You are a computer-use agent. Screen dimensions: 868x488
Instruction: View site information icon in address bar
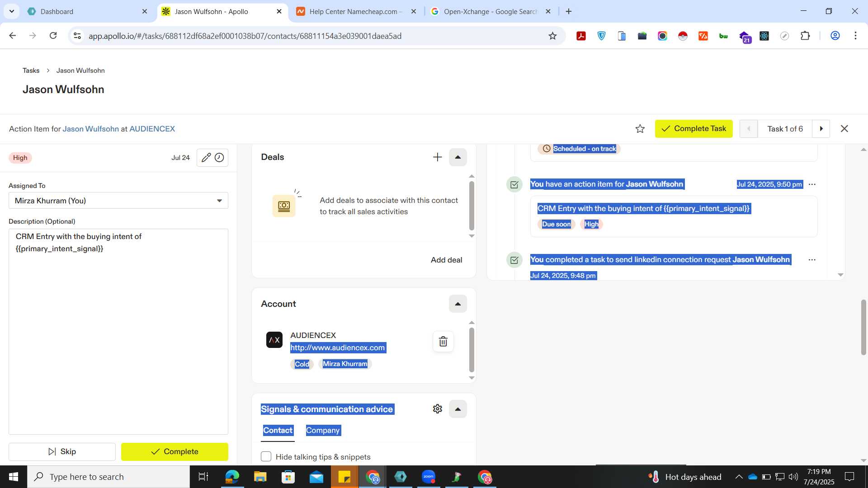[x=77, y=36]
